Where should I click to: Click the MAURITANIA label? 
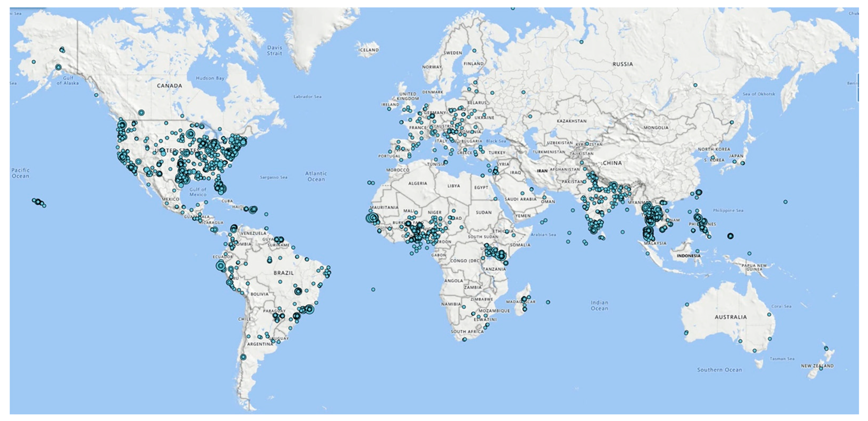pos(384,207)
